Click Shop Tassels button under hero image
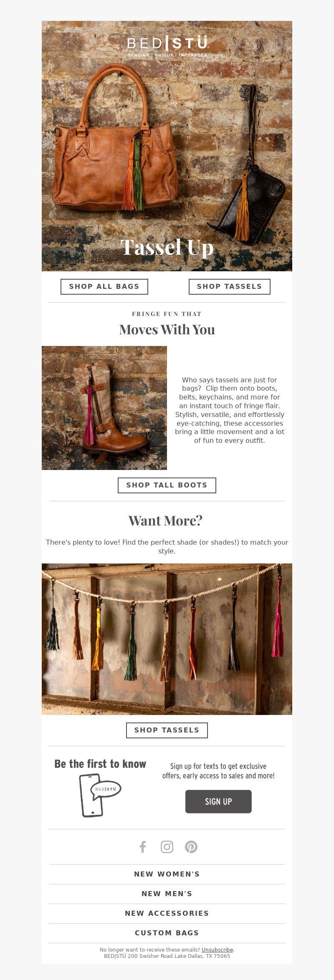 (x=230, y=287)
